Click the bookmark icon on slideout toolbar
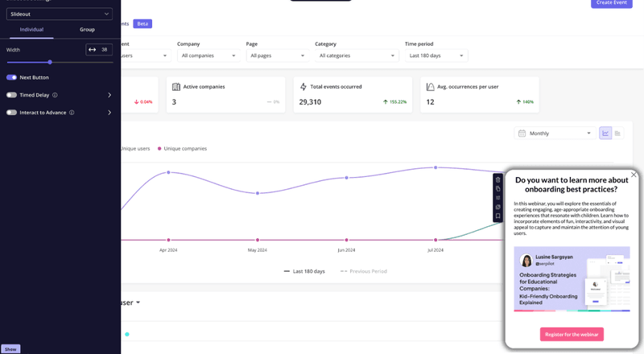644x354 pixels. coord(498,216)
